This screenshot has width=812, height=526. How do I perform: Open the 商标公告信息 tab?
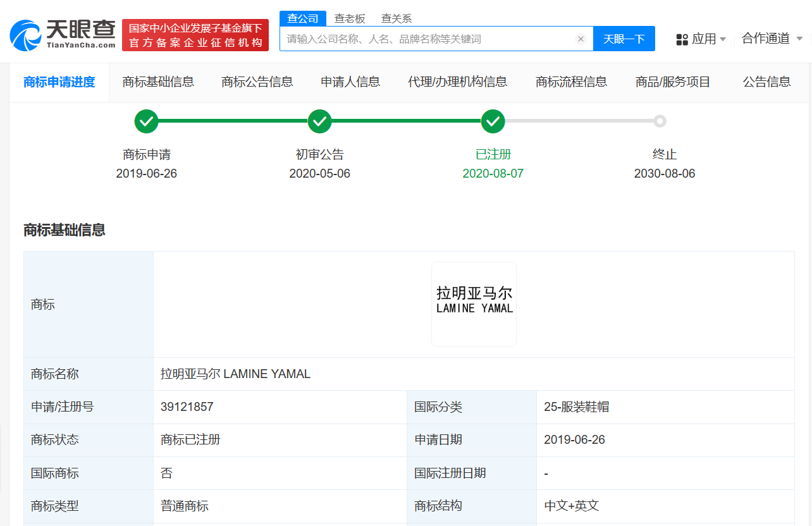coord(257,82)
